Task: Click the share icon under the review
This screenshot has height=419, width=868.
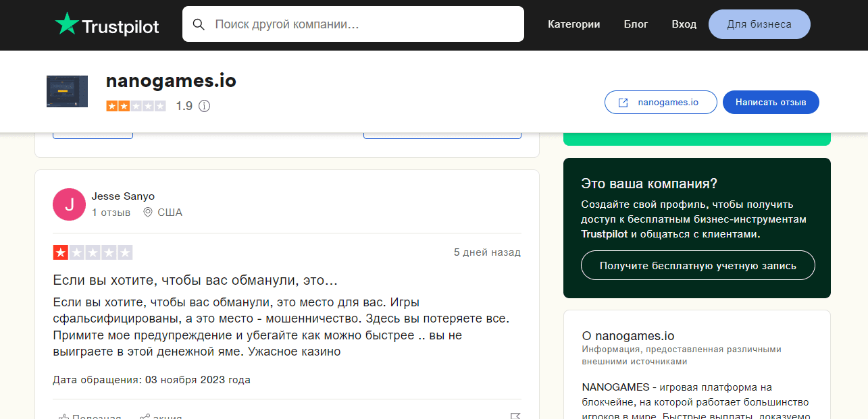Action: point(144,416)
